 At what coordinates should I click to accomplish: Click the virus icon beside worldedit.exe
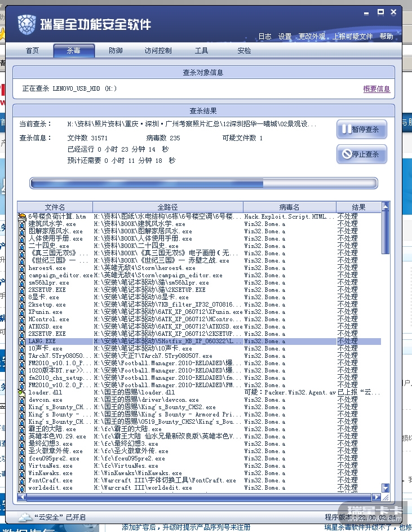22,488
